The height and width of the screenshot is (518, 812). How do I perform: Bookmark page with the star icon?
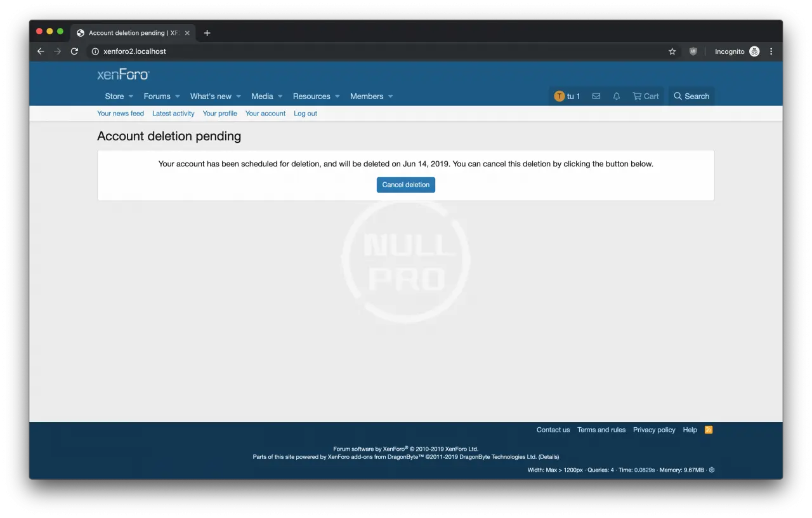pos(672,51)
